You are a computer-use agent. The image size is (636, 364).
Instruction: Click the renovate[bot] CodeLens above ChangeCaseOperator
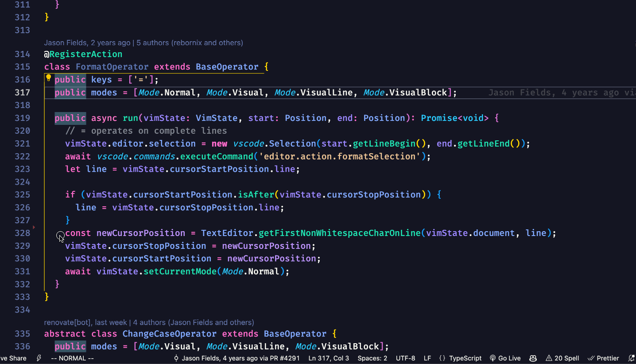tap(148, 322)
